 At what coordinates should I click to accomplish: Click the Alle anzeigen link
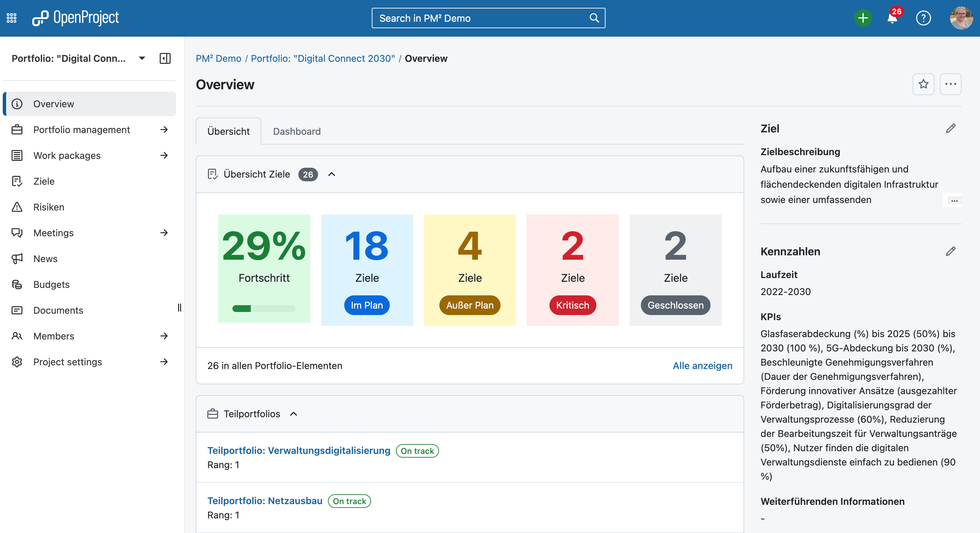(702, 365)
